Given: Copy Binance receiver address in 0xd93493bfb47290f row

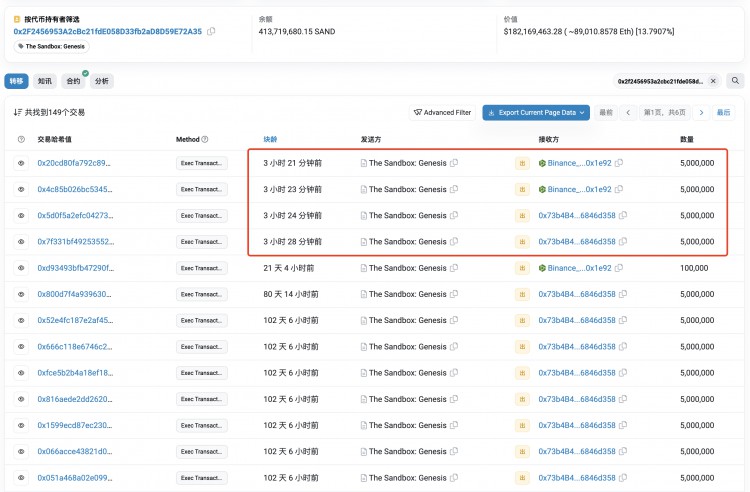Looking at the screenshot, I should pos(619,268).
